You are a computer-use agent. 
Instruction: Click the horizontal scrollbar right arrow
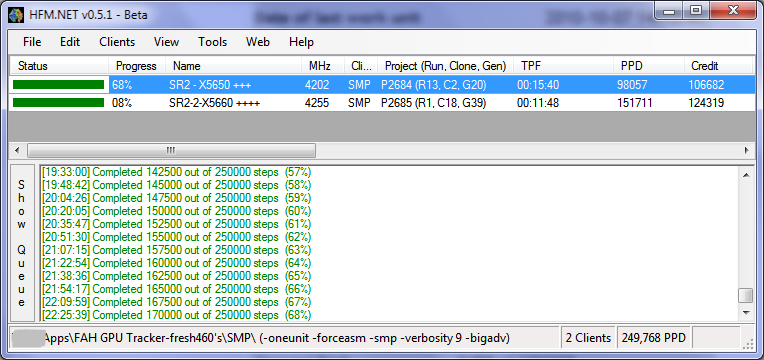[746, 151]
